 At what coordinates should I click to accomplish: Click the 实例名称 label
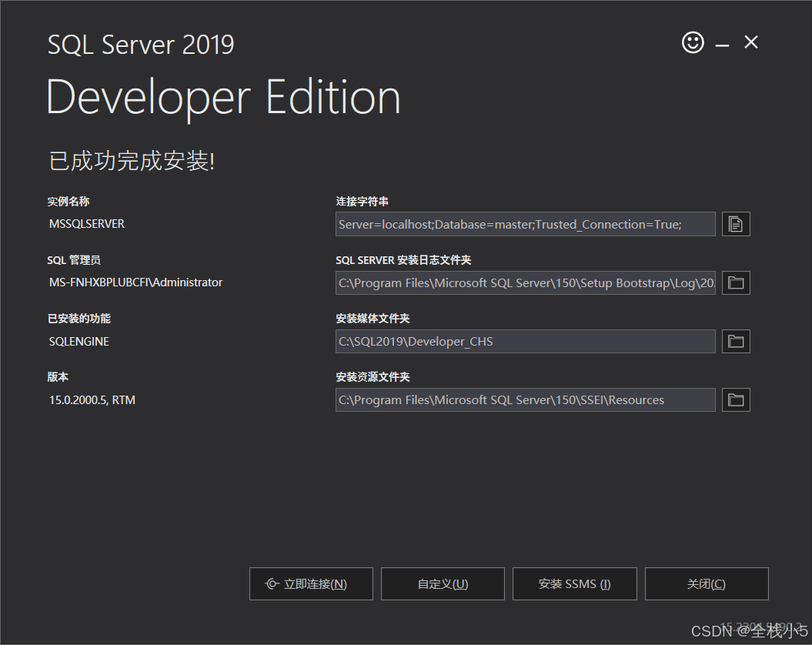point(69,202)
